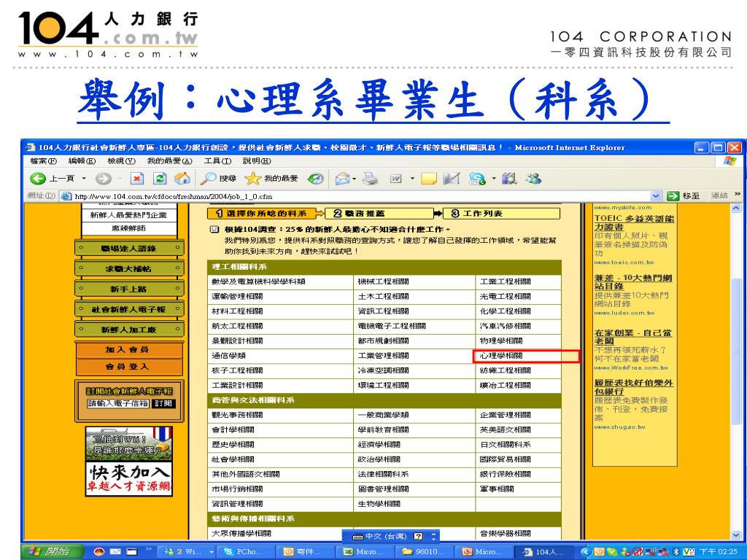The image size is (747, 560).
Task: Open the 新手上路 sidebar button
Action: (128, 289)
